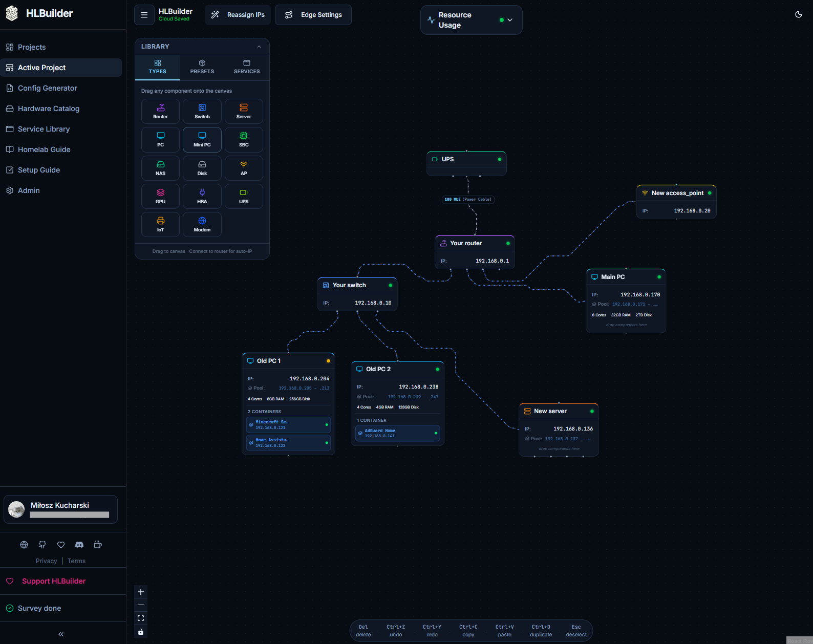Select the Server component in library
The width and height of the screenshot is (813, 644).
click(244, 111)
